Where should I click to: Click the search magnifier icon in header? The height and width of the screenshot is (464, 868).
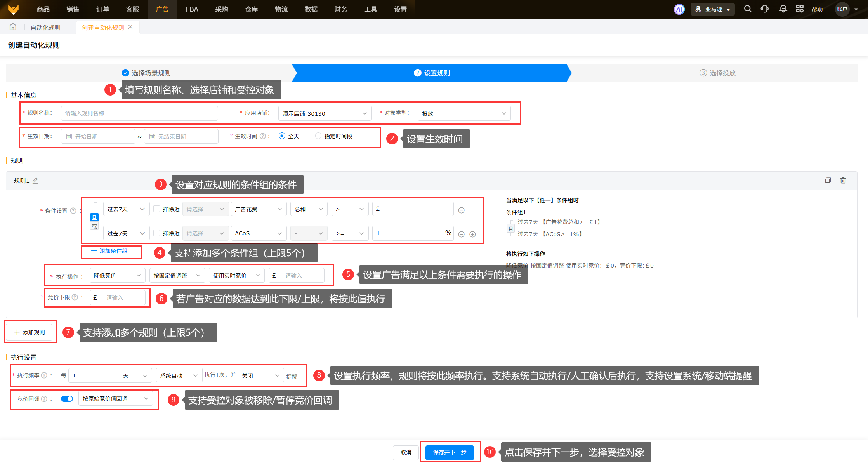[747, 9]
